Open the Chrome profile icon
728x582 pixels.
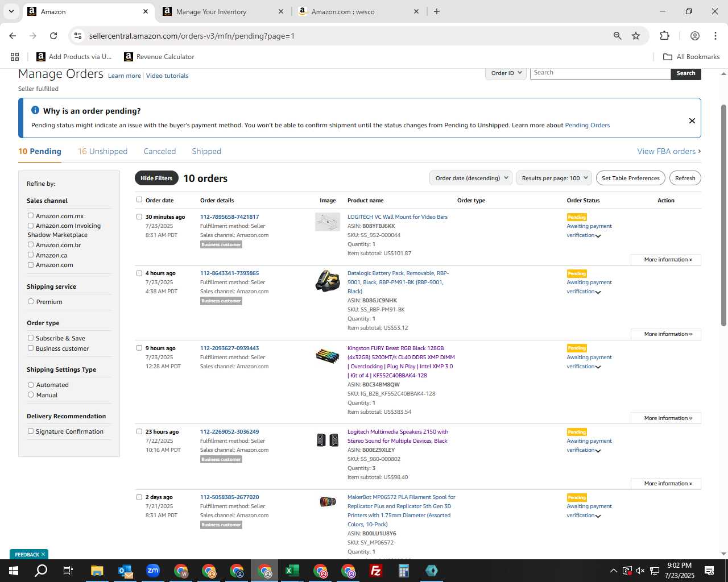point(695,36)
